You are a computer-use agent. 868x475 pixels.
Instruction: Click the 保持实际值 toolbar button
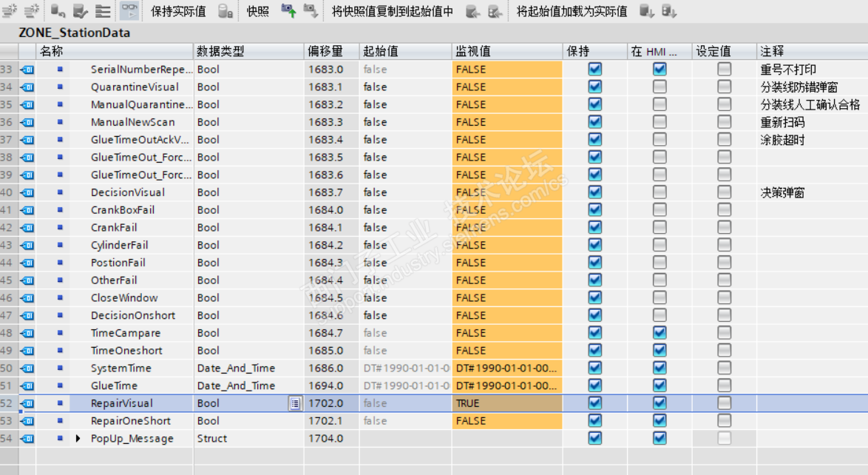178,11
